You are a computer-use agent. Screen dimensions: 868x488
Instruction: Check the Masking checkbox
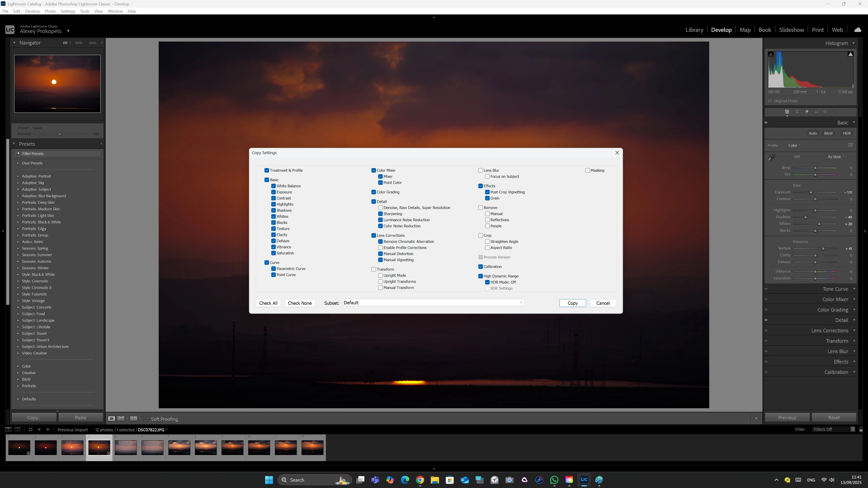coord(587,170)
